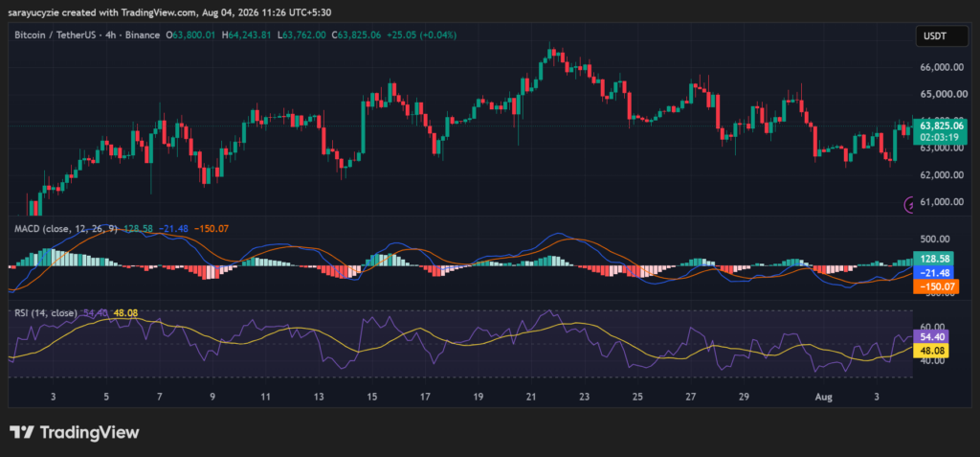The height and width of the screenshot is (457, 980).
Task: Click the date label 25 on the time axis
Action: tap(637, 397)
